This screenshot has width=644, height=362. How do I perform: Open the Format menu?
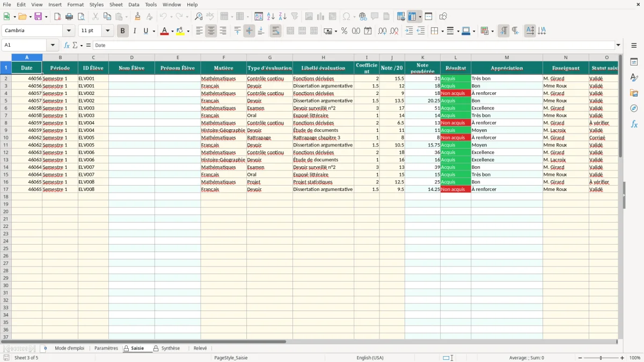coord(75,4)
